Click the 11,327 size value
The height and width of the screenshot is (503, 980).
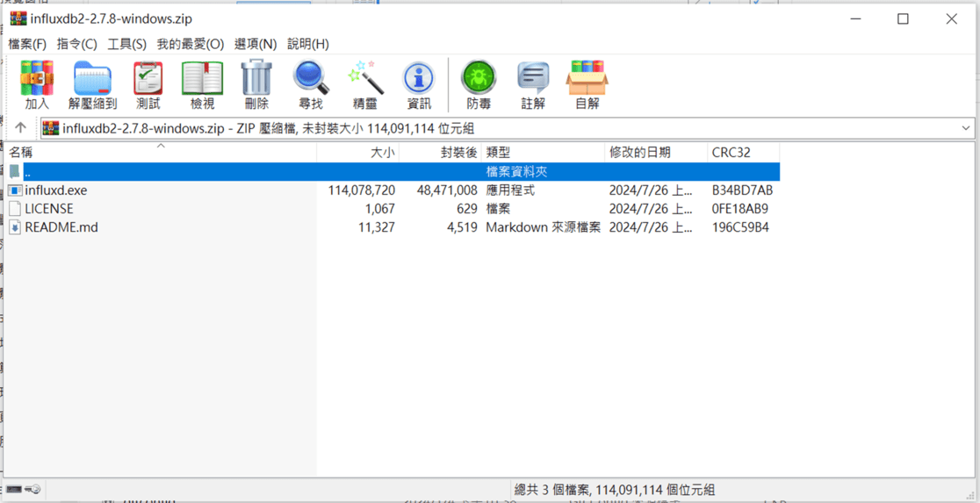376,227
